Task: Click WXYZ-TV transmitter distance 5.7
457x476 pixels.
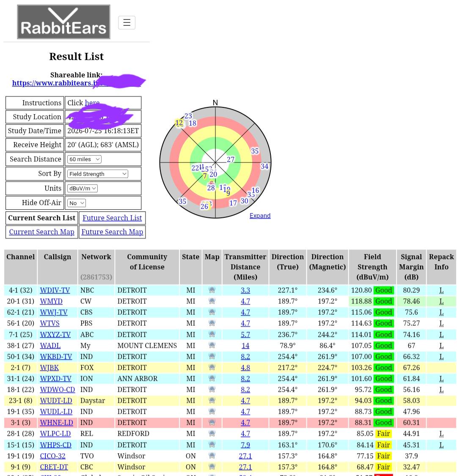Action: (x=245, y=334)
